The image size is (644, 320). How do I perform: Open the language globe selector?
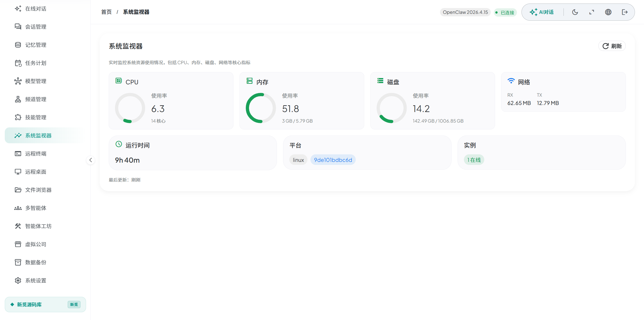(608, 12)
